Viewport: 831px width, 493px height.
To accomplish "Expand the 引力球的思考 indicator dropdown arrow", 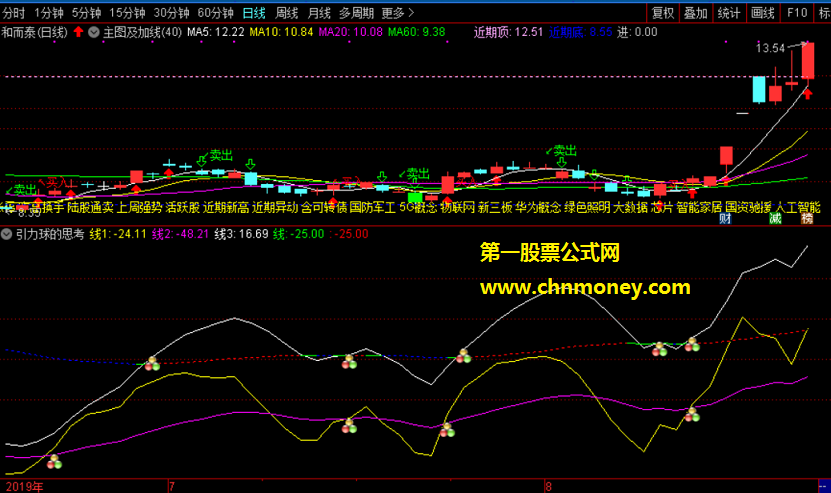I will [6, 234].
